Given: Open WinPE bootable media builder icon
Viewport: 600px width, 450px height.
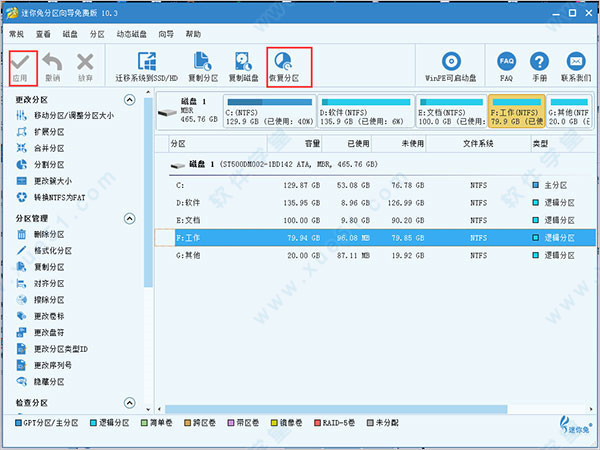Looking at the screenshot, I should click(x=451, y=61).
